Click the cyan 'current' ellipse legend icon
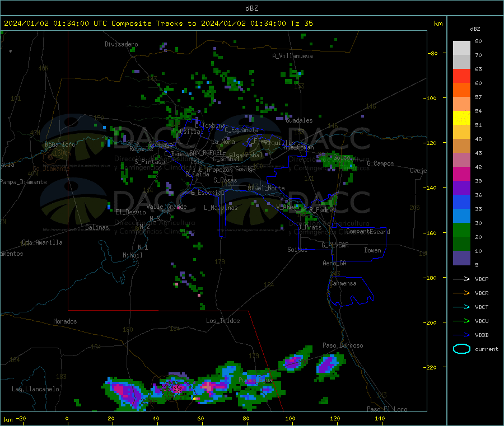The height and width of the screenshot is (426, 504). [461, 349]
